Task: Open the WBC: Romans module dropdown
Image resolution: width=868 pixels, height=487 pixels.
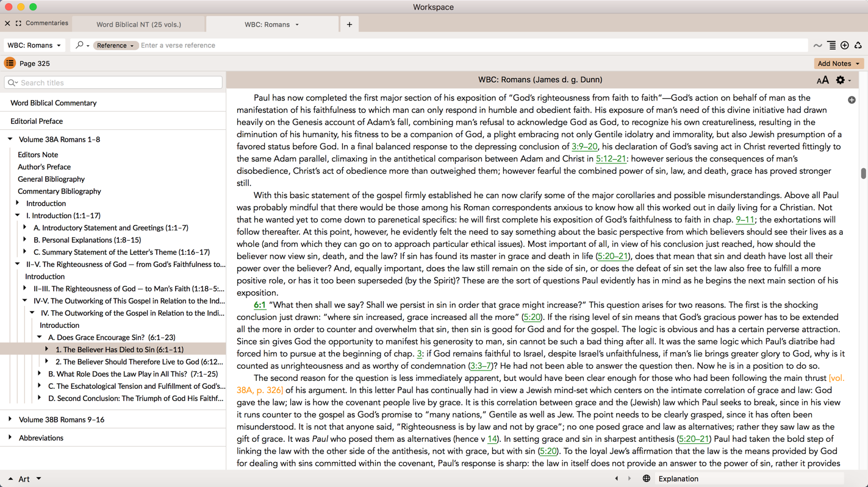Action: (34, 45)
